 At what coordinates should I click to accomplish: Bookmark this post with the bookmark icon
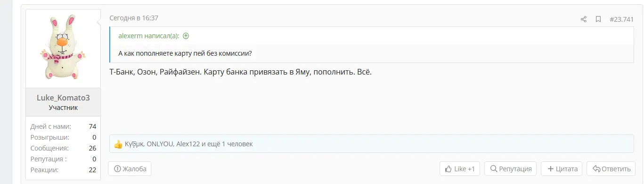point(598,19)
